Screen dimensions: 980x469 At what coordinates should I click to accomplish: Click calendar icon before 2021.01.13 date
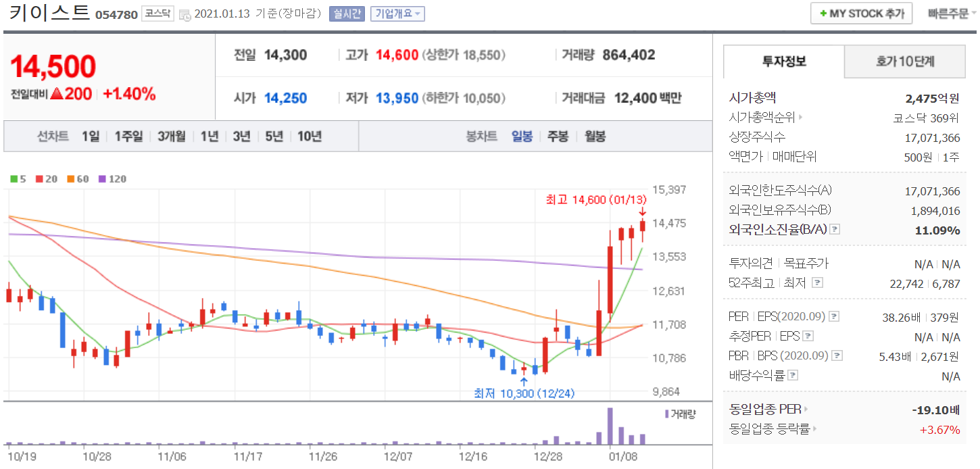point(185,14)
